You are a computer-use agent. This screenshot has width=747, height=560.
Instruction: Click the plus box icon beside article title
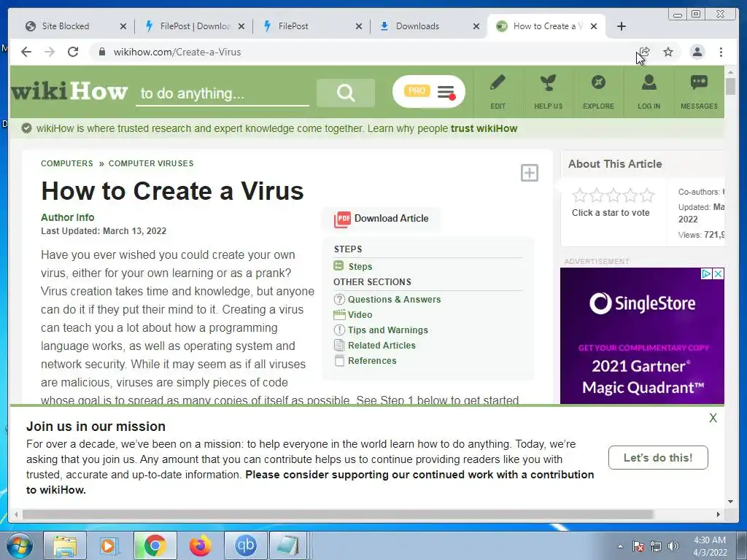click(530, 172)
